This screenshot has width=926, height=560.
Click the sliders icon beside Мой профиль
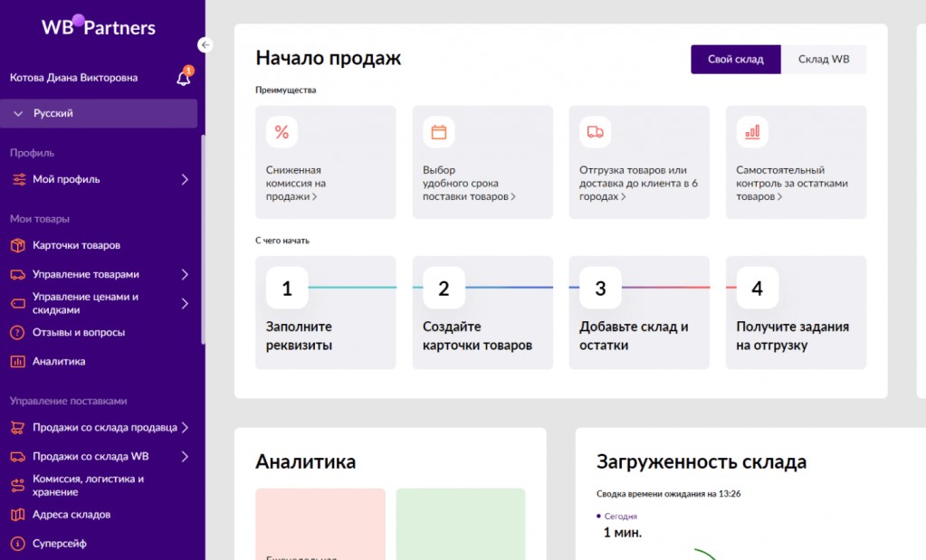[19, 179]
